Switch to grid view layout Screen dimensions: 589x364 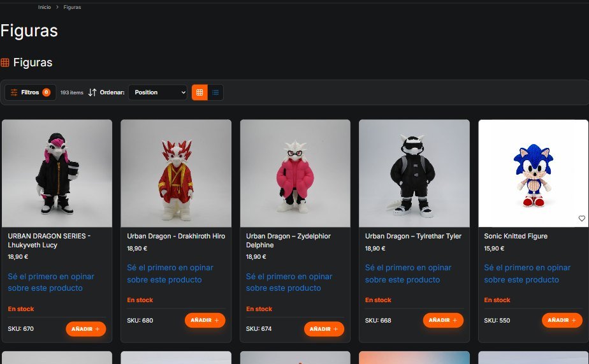pyautogui.click(x=200, y=92)
